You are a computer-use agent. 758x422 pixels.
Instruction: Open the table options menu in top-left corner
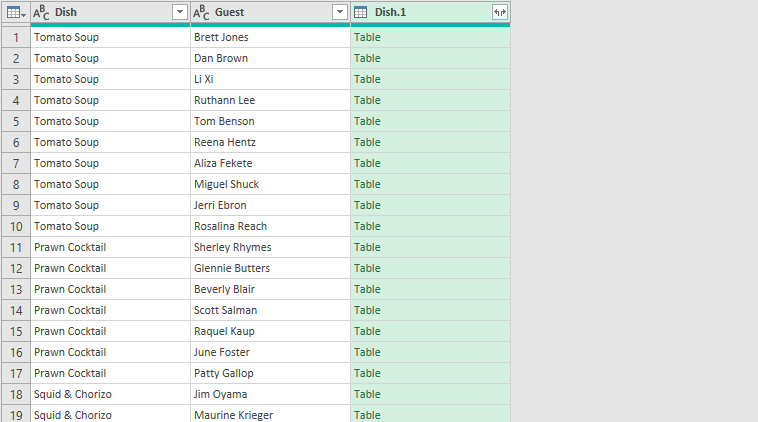click(x=16, y=12)
